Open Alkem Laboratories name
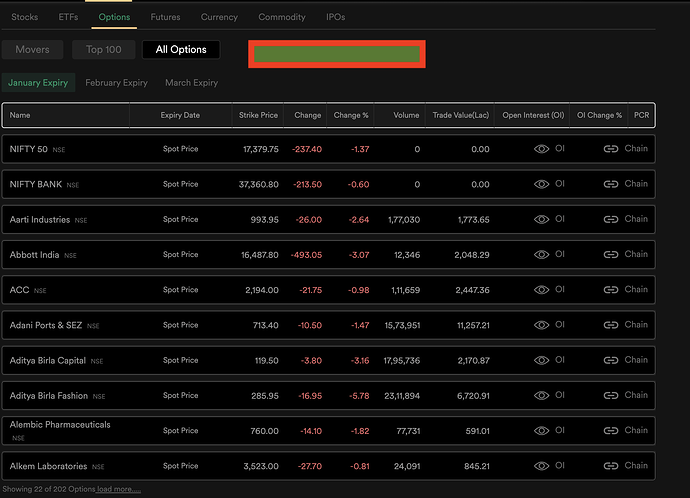Viewport: 690px width, 498px height. 48,466
